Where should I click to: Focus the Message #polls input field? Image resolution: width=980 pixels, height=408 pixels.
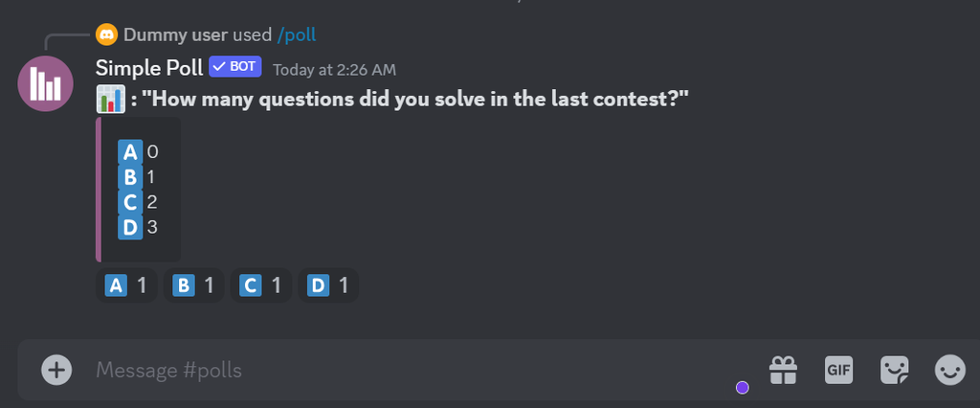coord(412,370)
